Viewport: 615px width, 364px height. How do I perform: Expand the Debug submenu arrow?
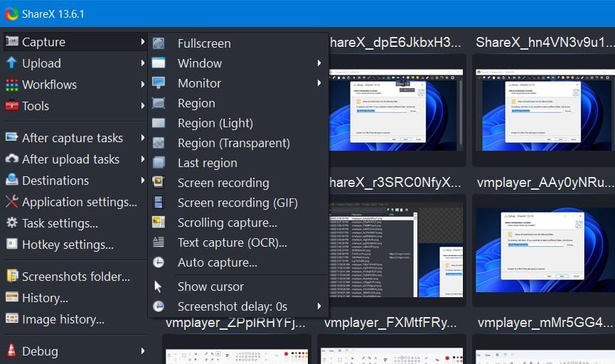tap(142, 350)
